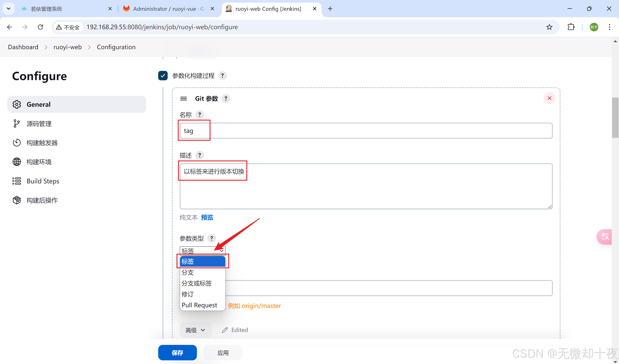
Task: Click the drag handle beside Git 参数
Action: [184, 99]
